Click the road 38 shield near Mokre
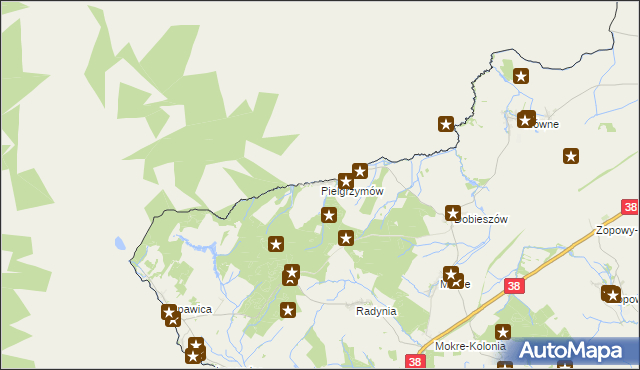The width and height of the screenshot is (640, 370). click(514, 286)
